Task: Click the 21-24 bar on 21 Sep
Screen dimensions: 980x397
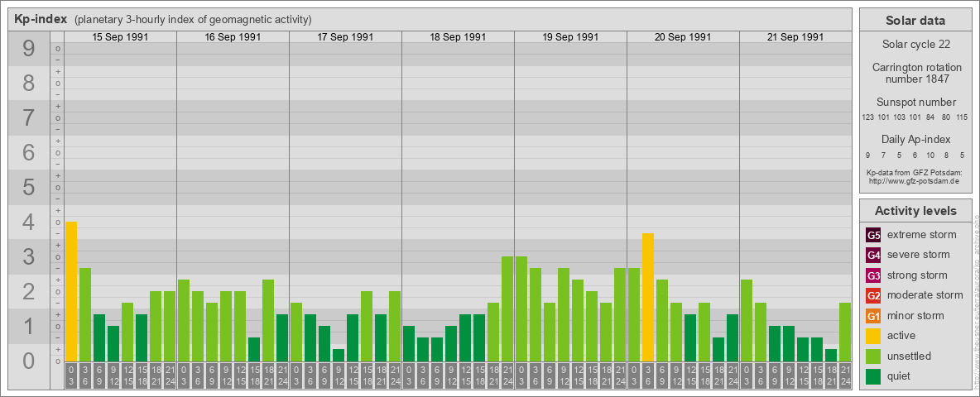Action: coord(845,332)
